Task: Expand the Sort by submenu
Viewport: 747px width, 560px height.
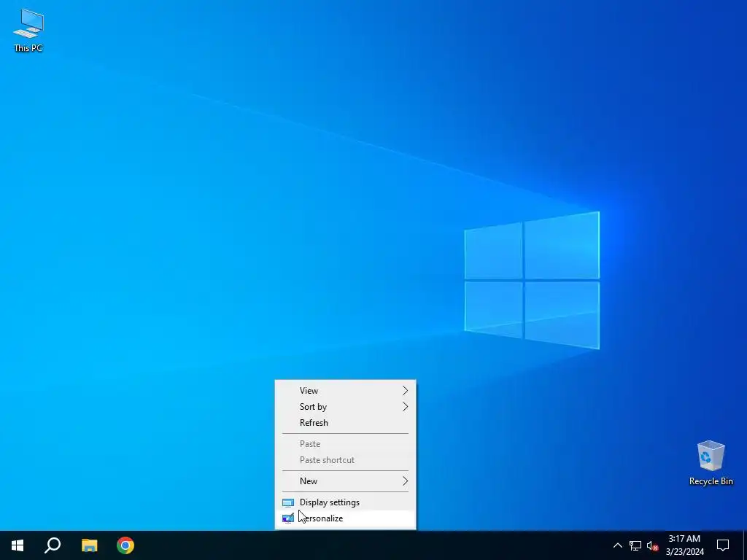Action: pos(345,407)
